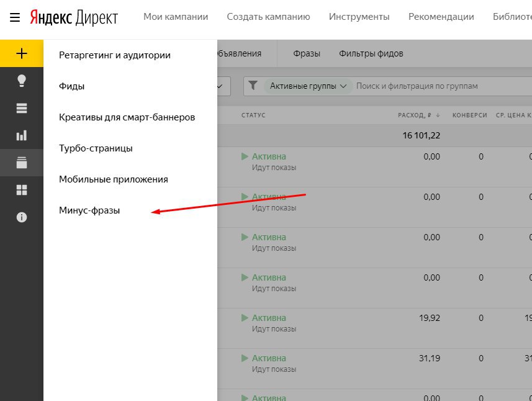Open the info circle sidebar icon

[x=22, y=217]
